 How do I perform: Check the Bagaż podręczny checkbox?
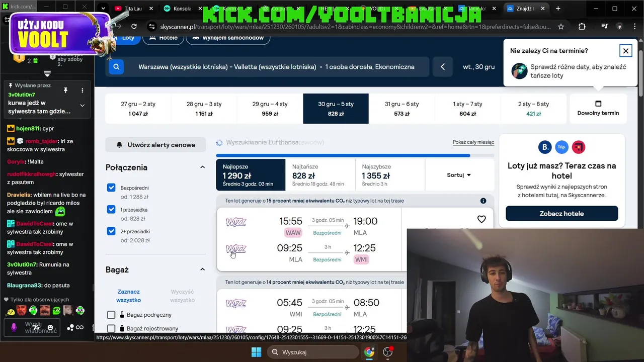pyautogui.click(x=111, y=315)
